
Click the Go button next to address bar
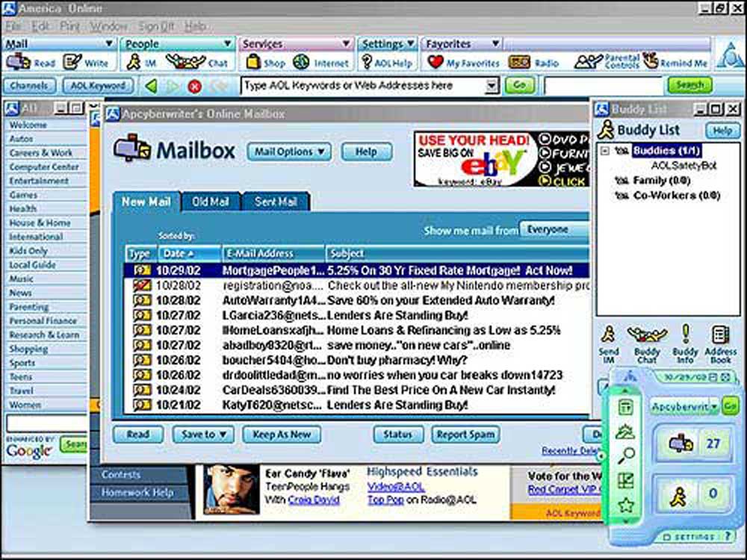point(519,86)
